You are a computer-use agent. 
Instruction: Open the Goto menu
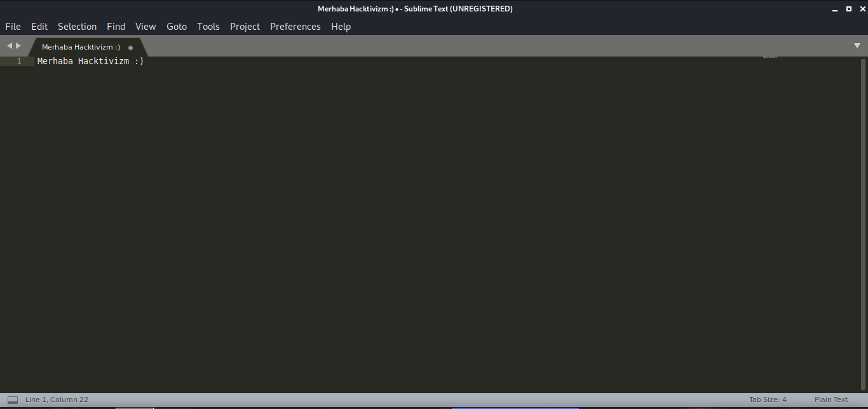click(x=177, y=27)
